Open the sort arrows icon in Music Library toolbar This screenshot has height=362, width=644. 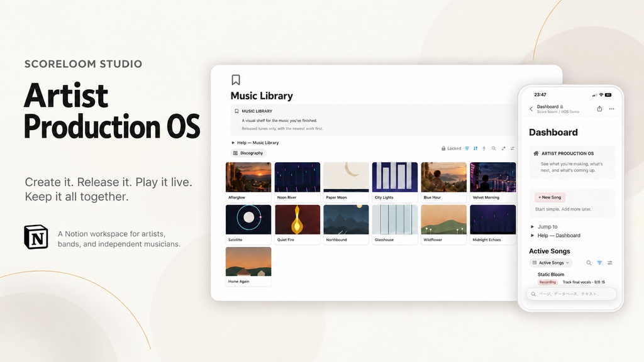pyautogui.click(x=475, y=148)
